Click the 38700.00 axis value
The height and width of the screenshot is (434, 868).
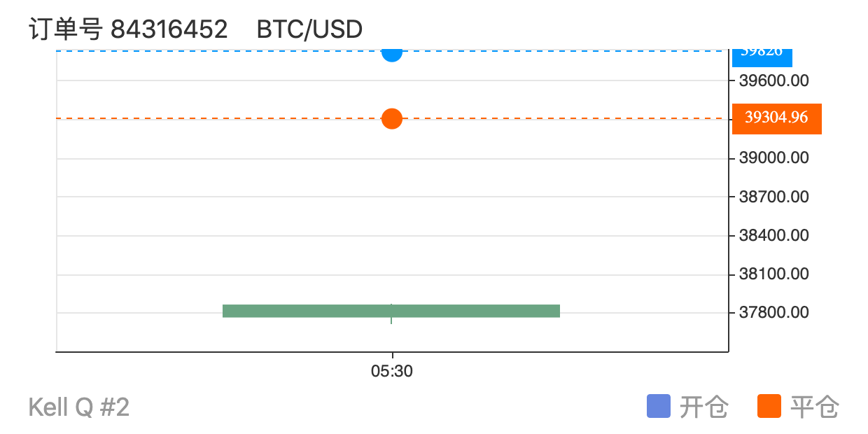[774, 197]
